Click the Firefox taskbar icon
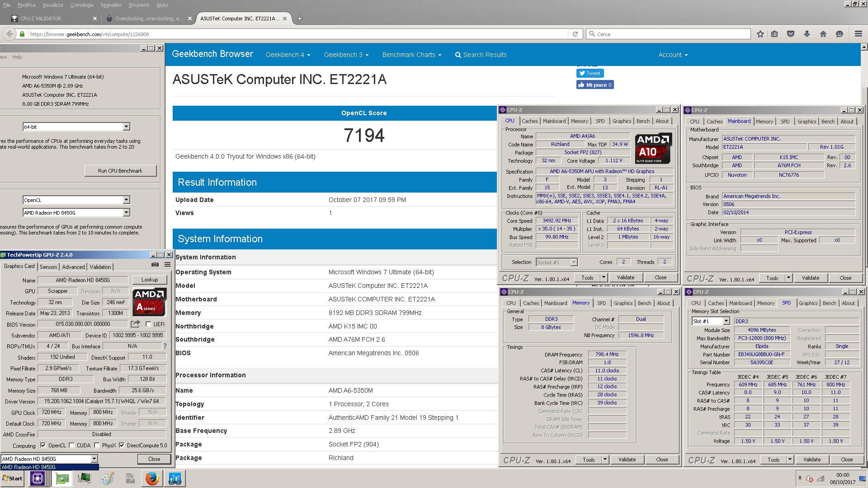Viewport: 868px width, 488px height. pos(152,478)
